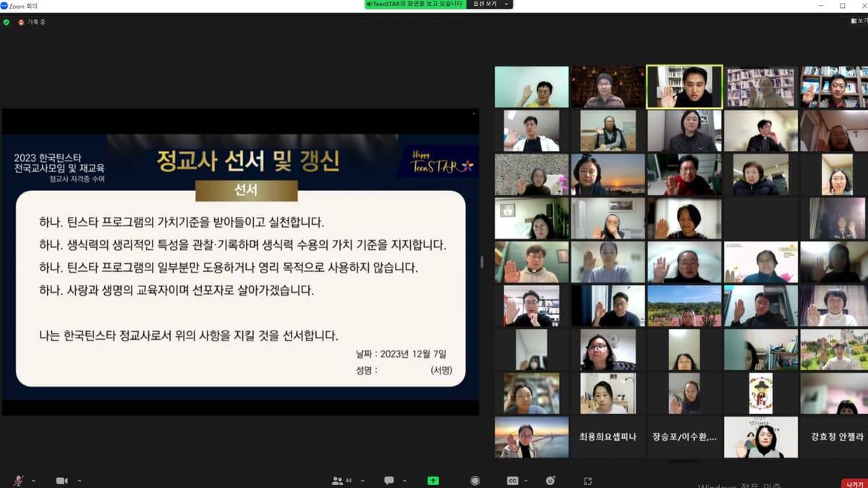
Task: Open the chat panel icon
Action: (x=389, y=481)
